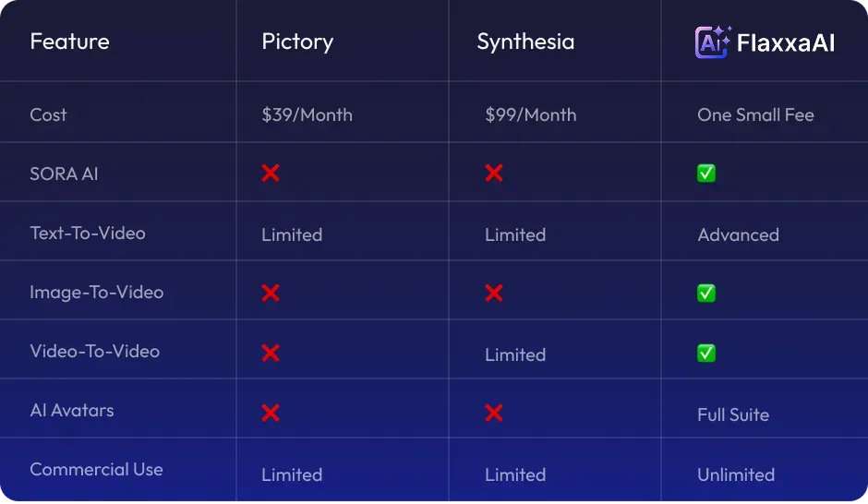Click Pictory's red X for Image-To-Video
Viewport: 868px width, 504px height.
pos(271,293)
